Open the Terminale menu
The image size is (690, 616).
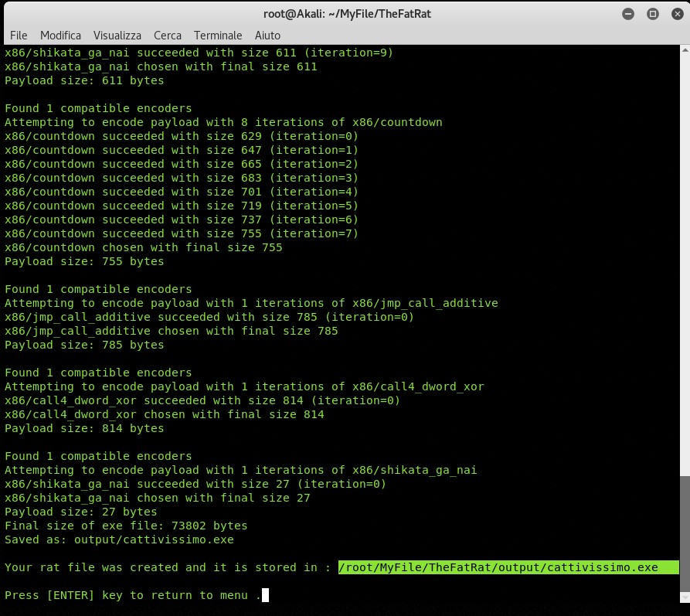pos(218,36)
